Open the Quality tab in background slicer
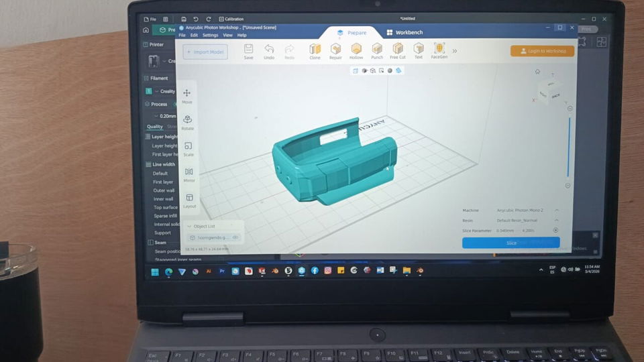Image resolution: width=644 pixels, height=362 pixels. point(155,127)
